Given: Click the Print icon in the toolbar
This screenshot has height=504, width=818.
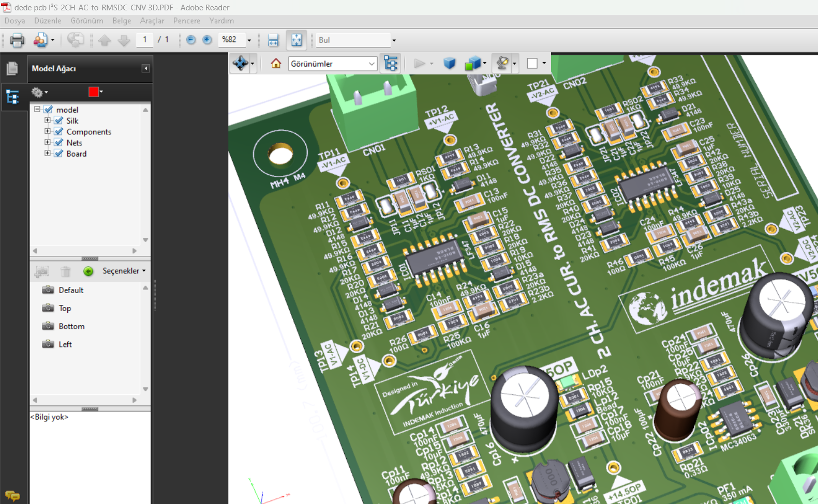Looking at the screenshot, I should (x=17, y=40).
